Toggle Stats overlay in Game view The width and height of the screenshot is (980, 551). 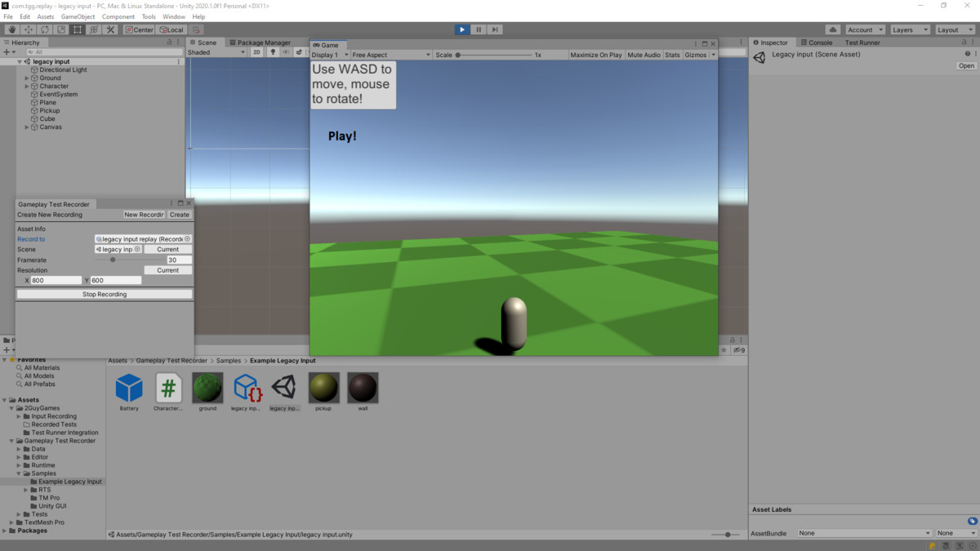tap(671, 55)
